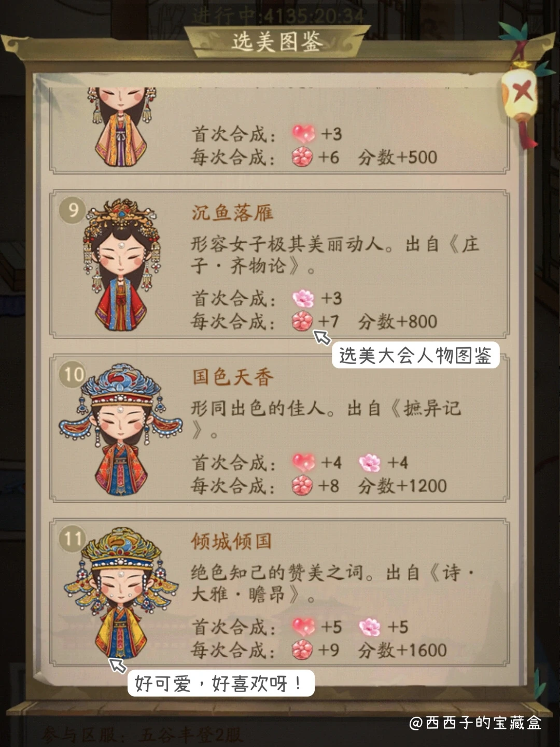The image size is (560, 747).
Task: Tap the number 10 badge
Action: 73,374
